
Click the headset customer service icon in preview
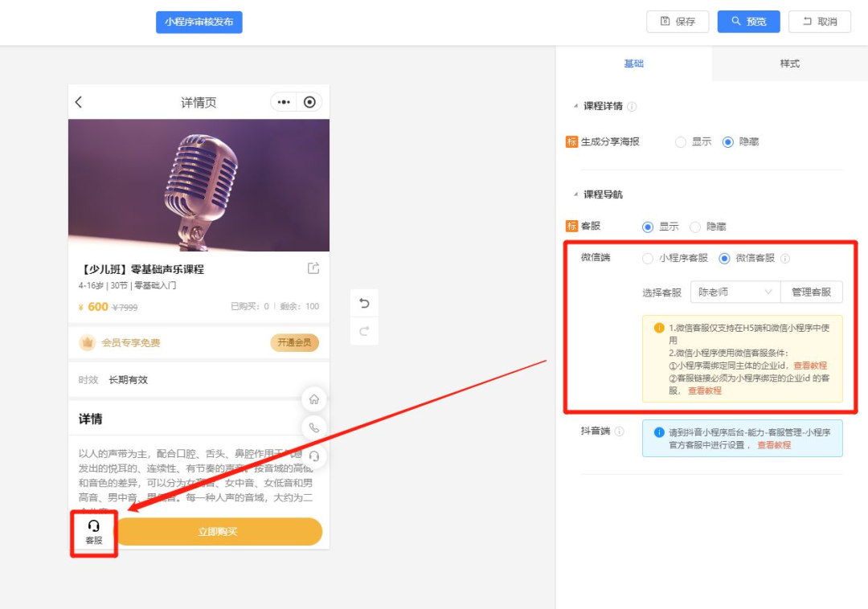(92, 526)
